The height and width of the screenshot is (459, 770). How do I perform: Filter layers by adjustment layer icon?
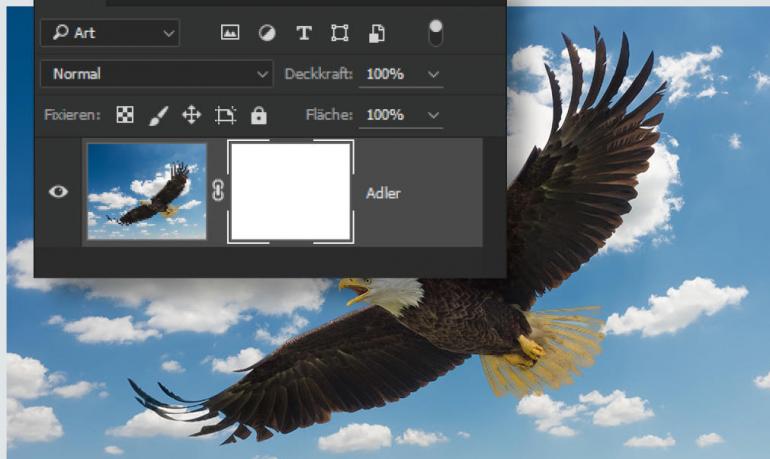click(267, 33)
